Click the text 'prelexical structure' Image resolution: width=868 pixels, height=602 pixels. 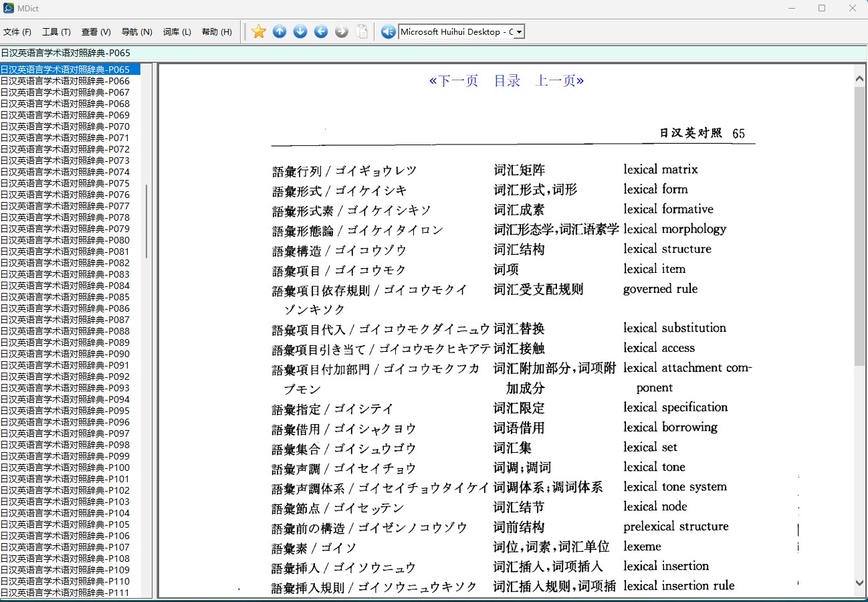pyautogui.click(x=676, y=526)
